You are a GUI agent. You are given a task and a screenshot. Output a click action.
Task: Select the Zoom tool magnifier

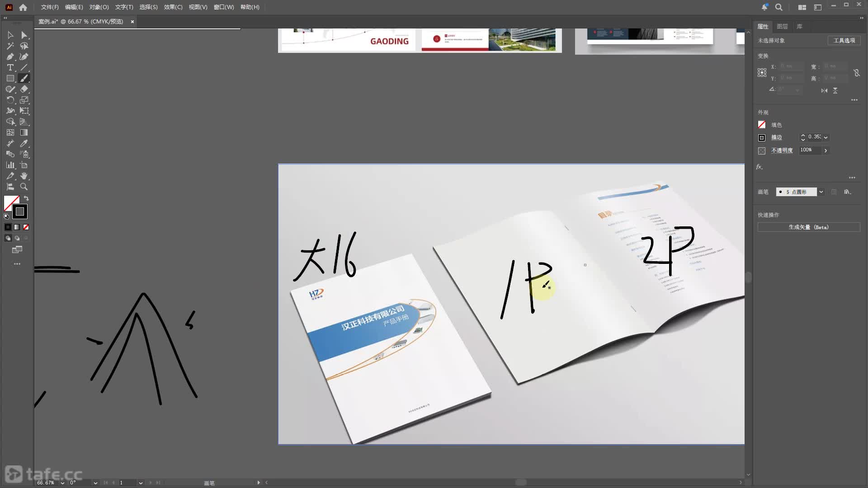click(x=24, y=187)
